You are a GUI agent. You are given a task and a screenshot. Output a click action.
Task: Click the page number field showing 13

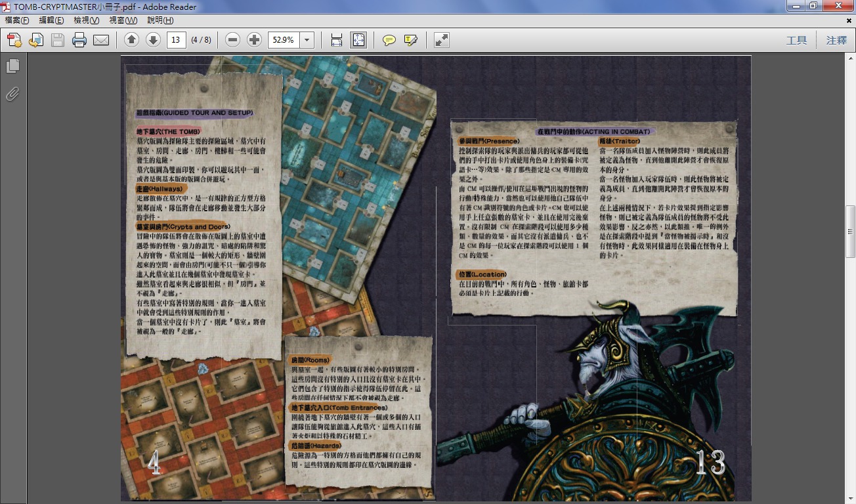pos(177,40)
